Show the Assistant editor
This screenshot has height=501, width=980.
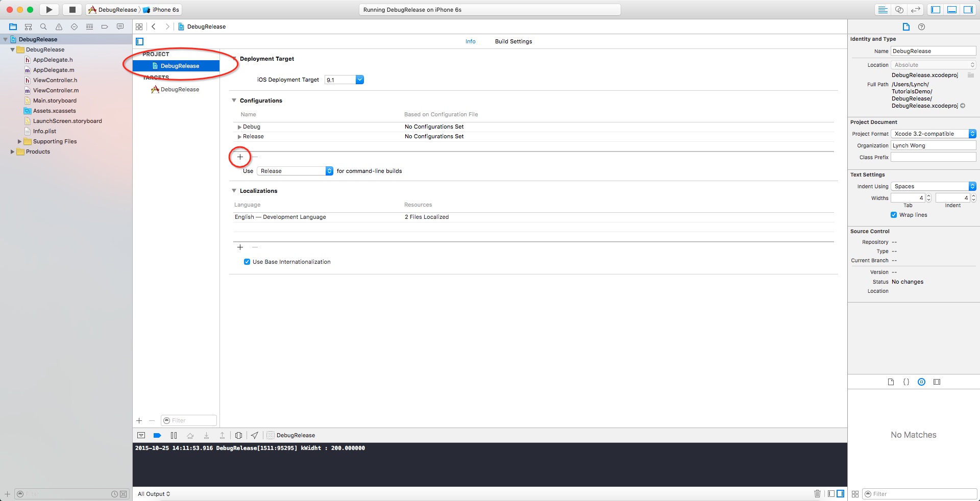tap(899, 10)
